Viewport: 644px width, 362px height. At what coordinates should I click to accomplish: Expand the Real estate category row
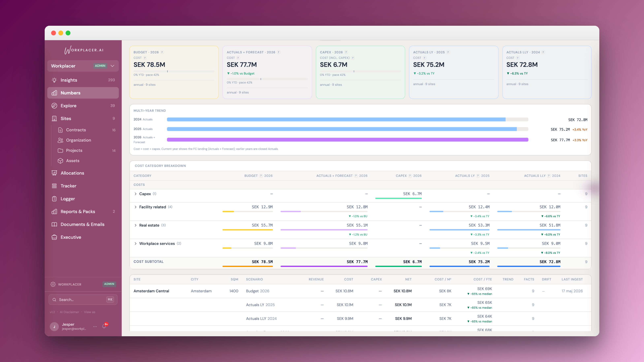135,225
